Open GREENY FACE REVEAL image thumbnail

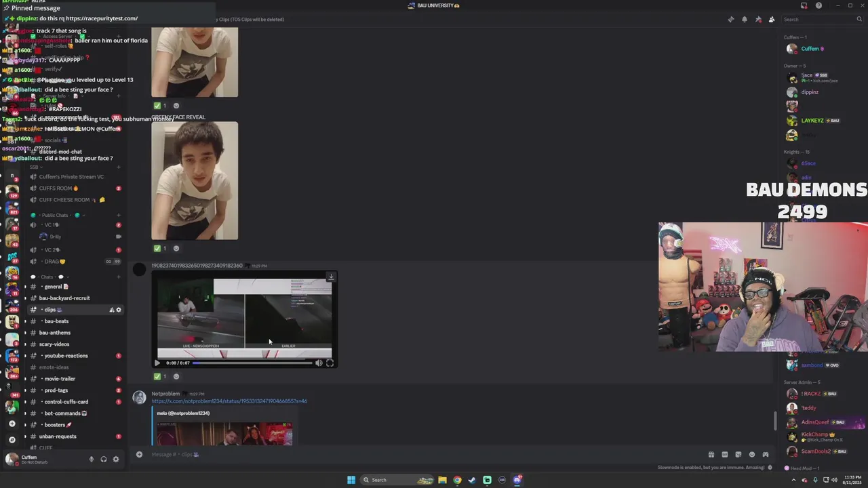click(195, 181)
